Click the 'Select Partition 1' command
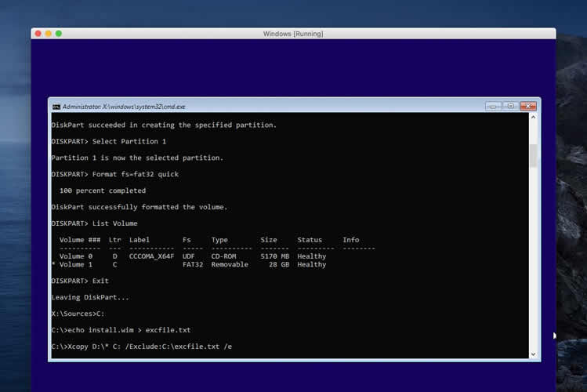 click(129, 142)
